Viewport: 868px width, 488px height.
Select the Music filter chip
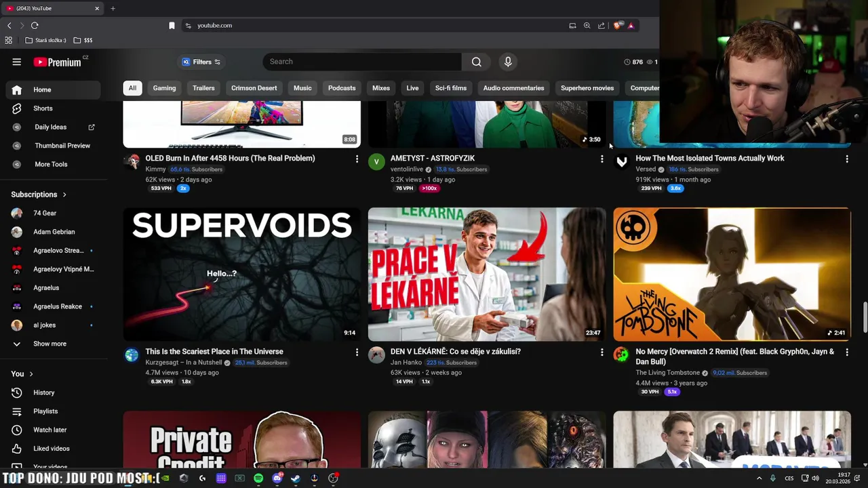pos(302,88)
